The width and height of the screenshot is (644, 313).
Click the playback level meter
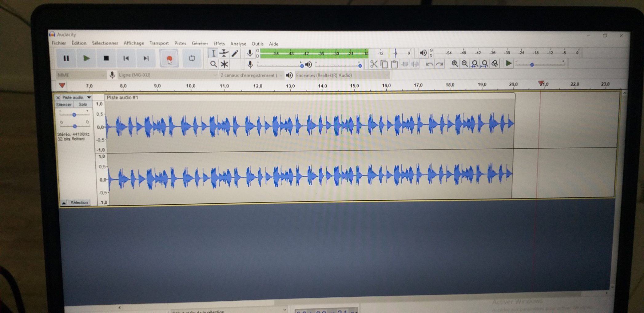[x=507, y=53]
